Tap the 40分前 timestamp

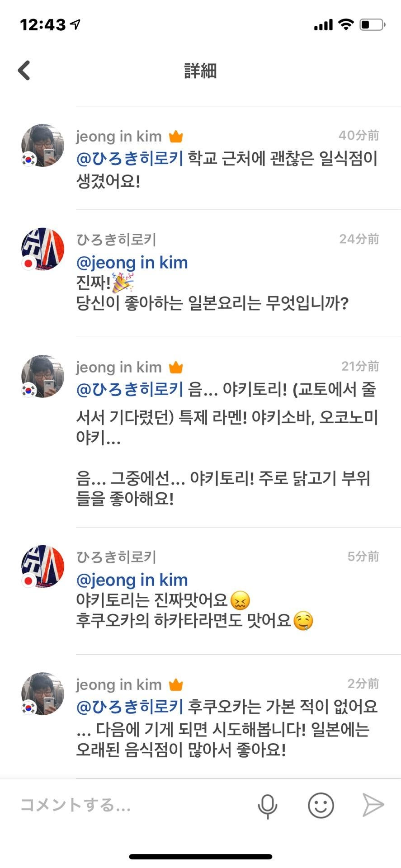pyautogui.click(x=359, y=135)
